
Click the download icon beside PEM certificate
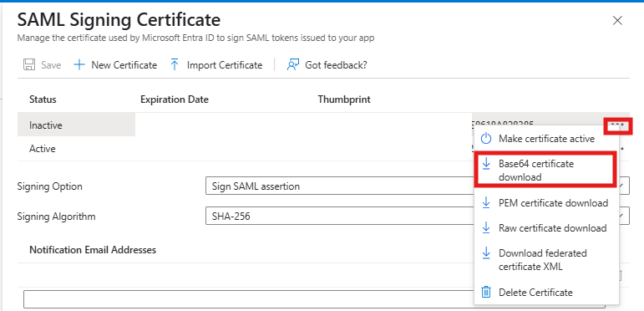click(486, 202)
